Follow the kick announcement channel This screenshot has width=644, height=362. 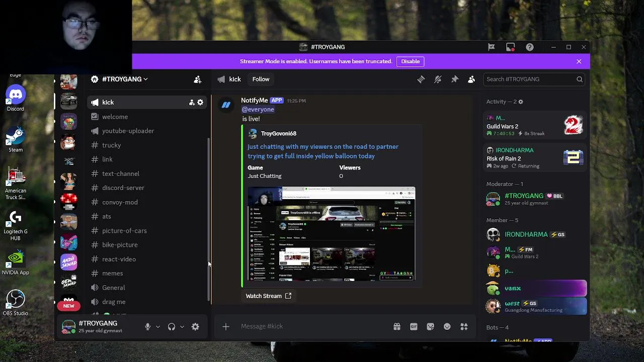tap(261, 79)
